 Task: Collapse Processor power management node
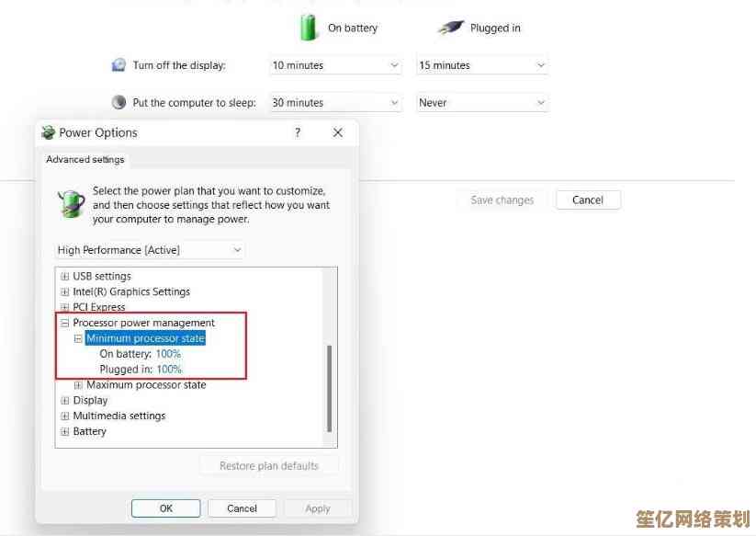[64, 324]
